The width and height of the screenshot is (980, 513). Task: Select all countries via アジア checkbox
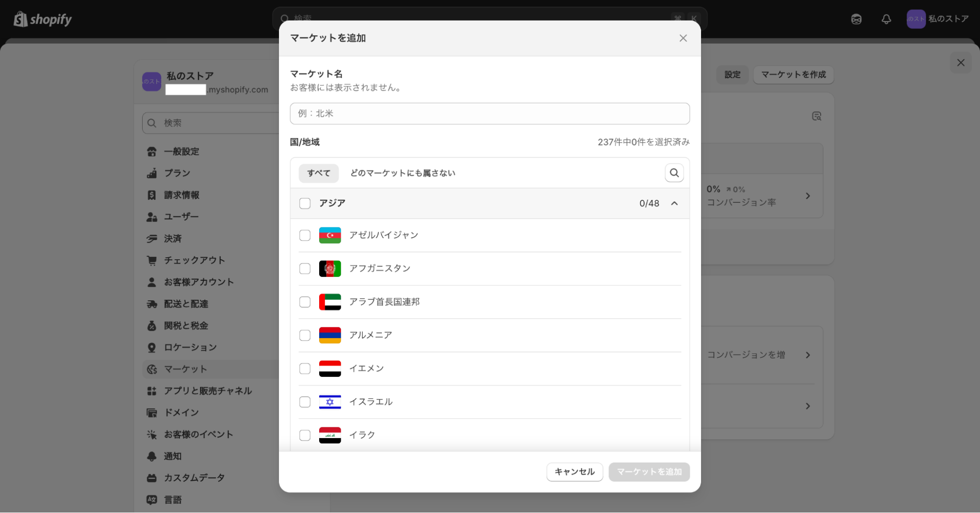305,203
